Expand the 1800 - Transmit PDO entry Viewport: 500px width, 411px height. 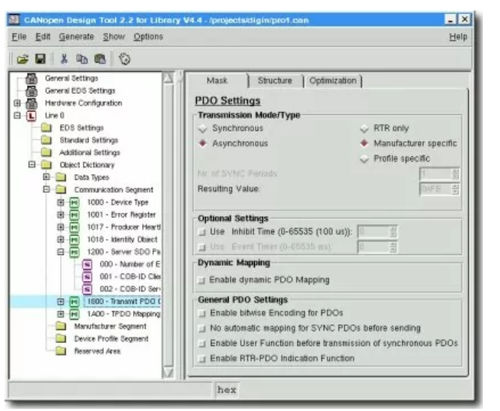60,301
